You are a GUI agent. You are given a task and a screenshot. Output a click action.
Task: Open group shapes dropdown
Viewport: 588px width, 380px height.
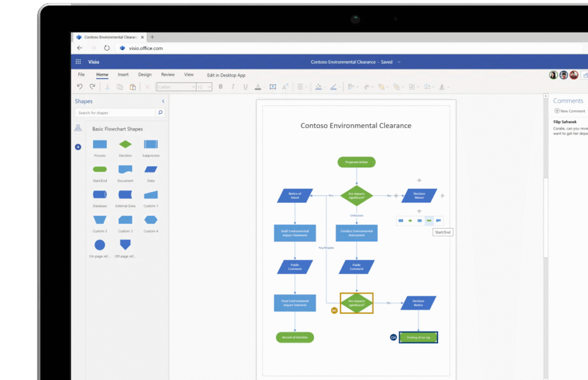[x=413, y=87]
